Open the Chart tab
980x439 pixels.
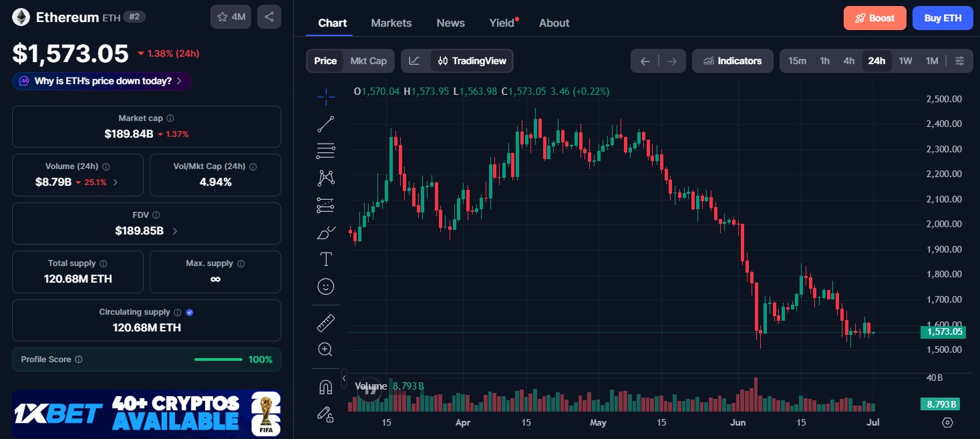[332, 23]
